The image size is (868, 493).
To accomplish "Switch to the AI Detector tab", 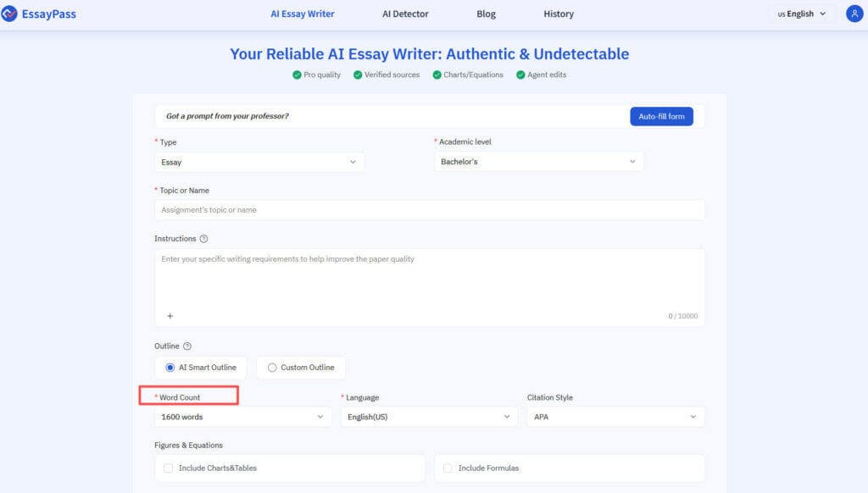I will click(x=405, y=14).
